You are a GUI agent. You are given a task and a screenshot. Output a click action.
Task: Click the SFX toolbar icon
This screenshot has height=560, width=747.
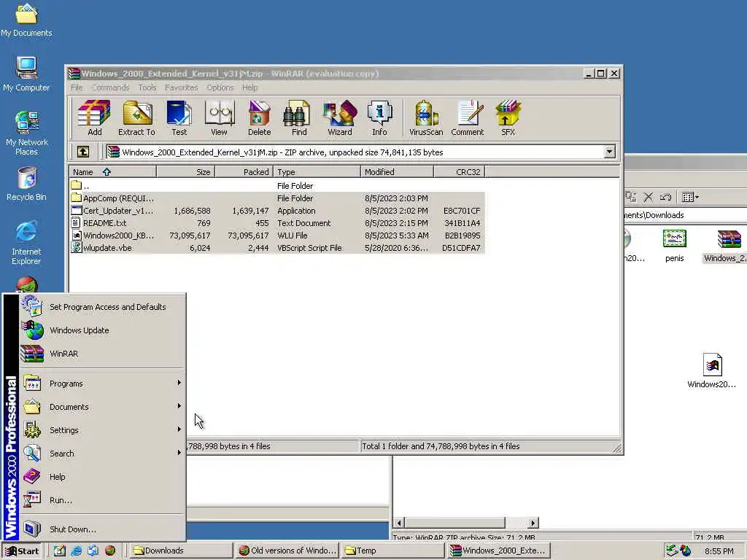coord(508,118)
